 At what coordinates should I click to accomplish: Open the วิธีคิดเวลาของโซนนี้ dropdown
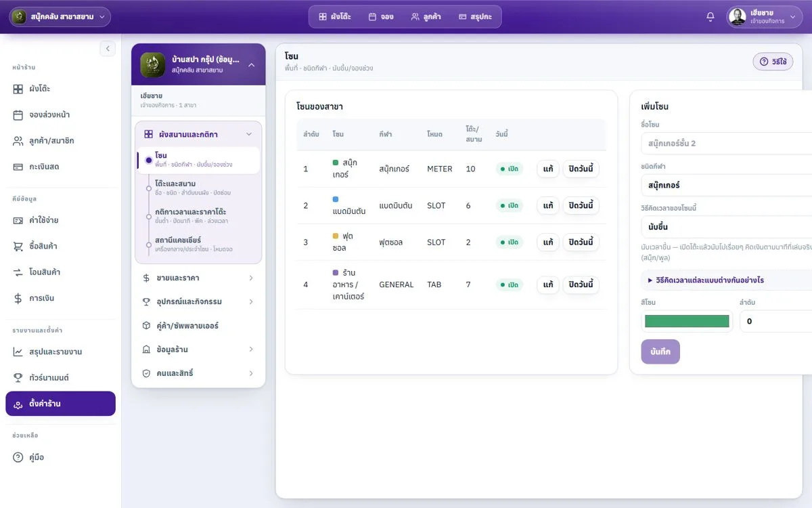(x=727, y=226)
